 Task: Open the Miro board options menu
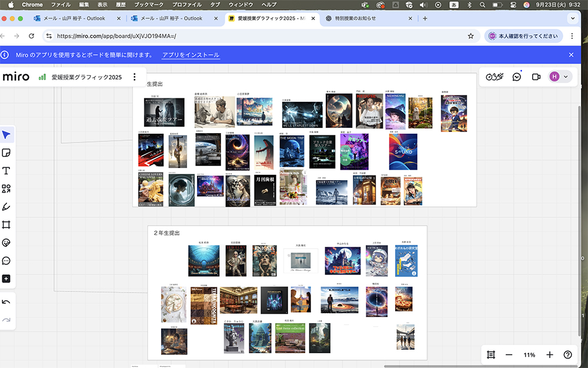pyautogui.click(x=134, y=77)
